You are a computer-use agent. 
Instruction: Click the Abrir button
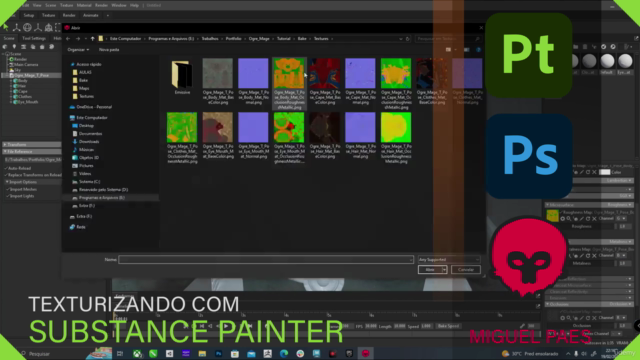[x=429, y=270]
